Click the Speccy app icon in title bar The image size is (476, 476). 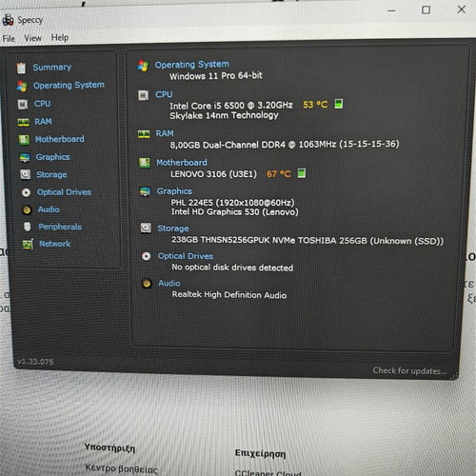[8, 20]
